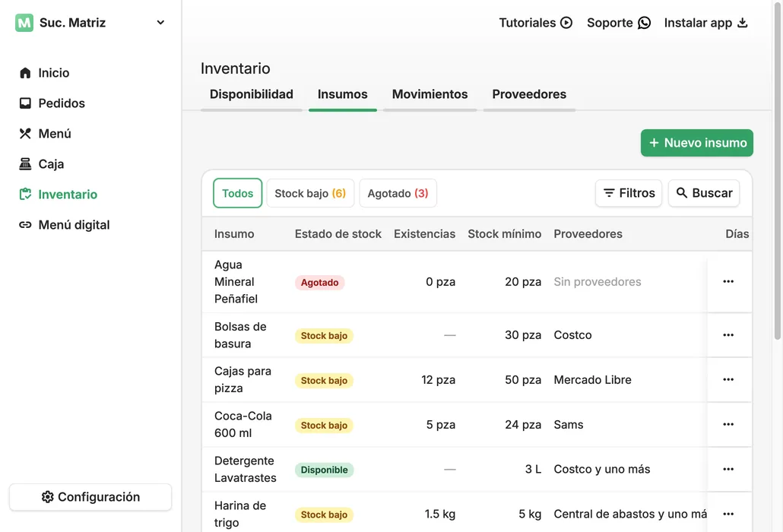Expand the Suc. Matriz branch dropdown
The image size is (783, 532).
click(x=160, y=23)
